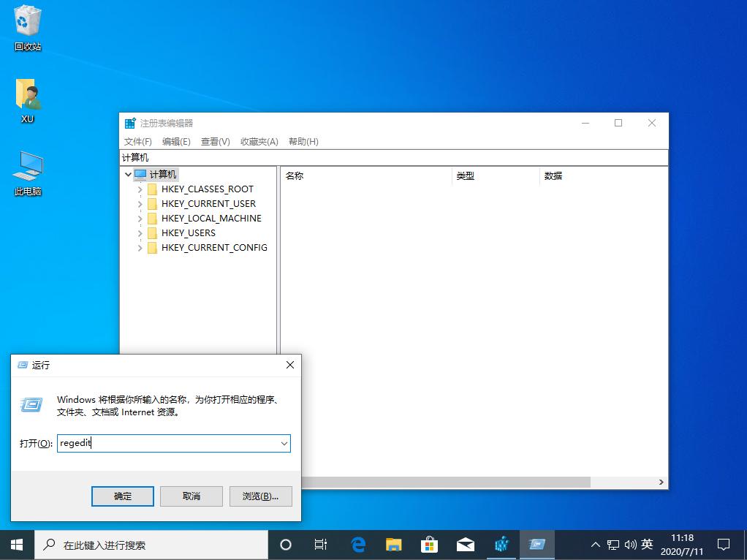Click the volume icon in system tray
Image resolution: width=747 pixels, height=560 pixels.
point(629,545)
